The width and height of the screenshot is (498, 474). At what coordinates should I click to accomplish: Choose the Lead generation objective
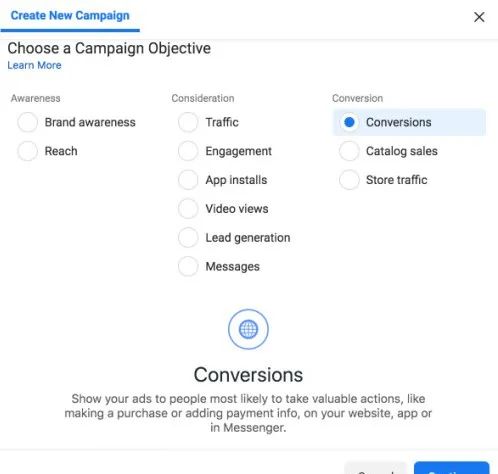click(188, 238)
